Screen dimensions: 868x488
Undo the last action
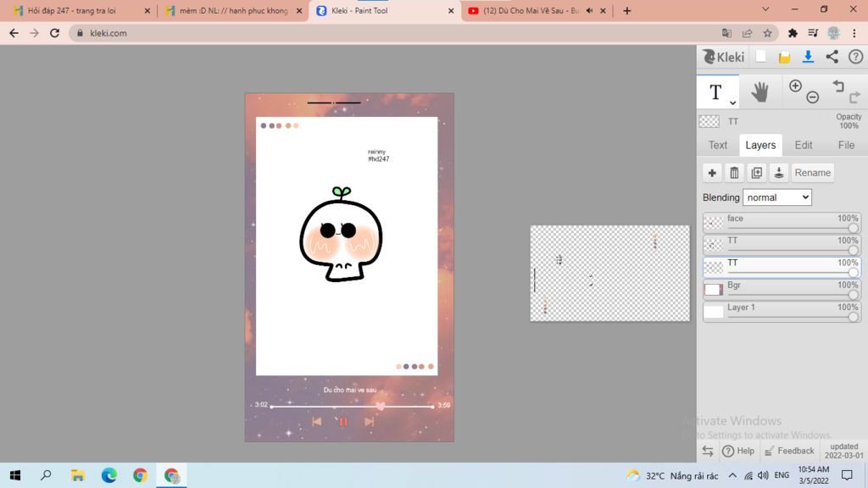pyautogui.click(x=838, y=86)
